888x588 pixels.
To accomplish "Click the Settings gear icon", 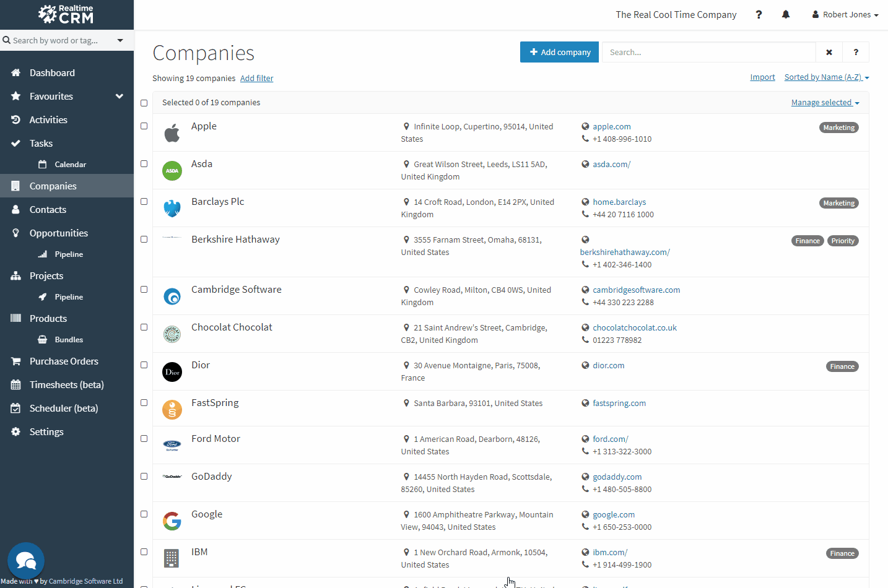I will coord(16,432).
